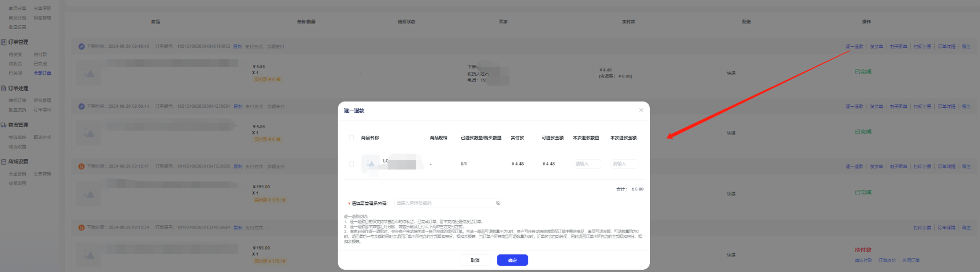Click the 订单管理 section icon in the sidebar

tap(4, 42)
